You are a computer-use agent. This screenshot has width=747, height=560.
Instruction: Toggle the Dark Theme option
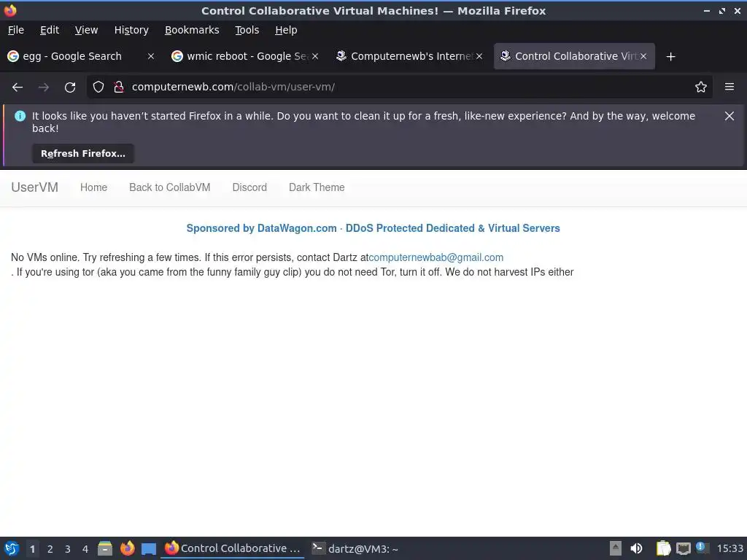tap(317, 187)
